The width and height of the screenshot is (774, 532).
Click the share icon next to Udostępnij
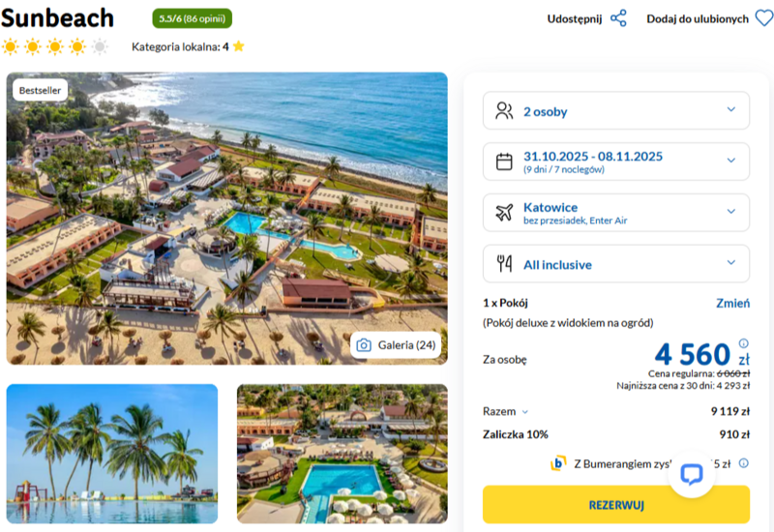[x=618, y=18]
